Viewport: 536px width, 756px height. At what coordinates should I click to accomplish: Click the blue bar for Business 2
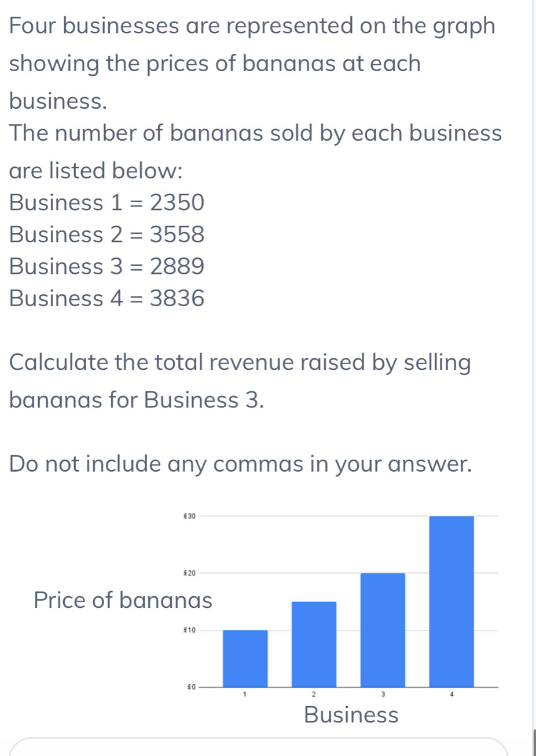coord(314,644)
